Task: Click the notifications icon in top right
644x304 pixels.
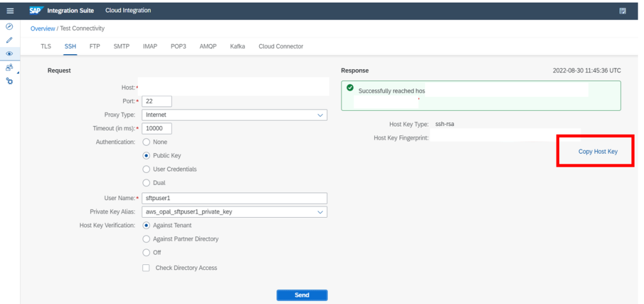Action: point(623,11)
